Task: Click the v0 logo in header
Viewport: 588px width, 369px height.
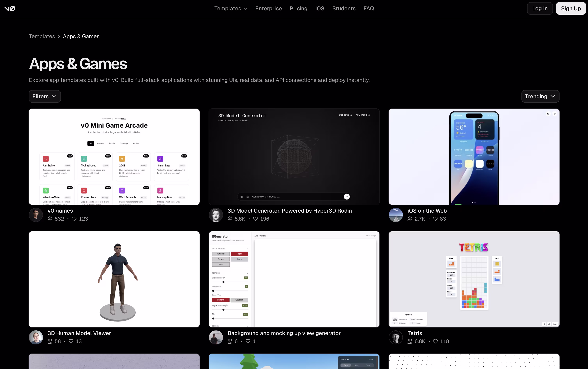Action: point(10,9)
